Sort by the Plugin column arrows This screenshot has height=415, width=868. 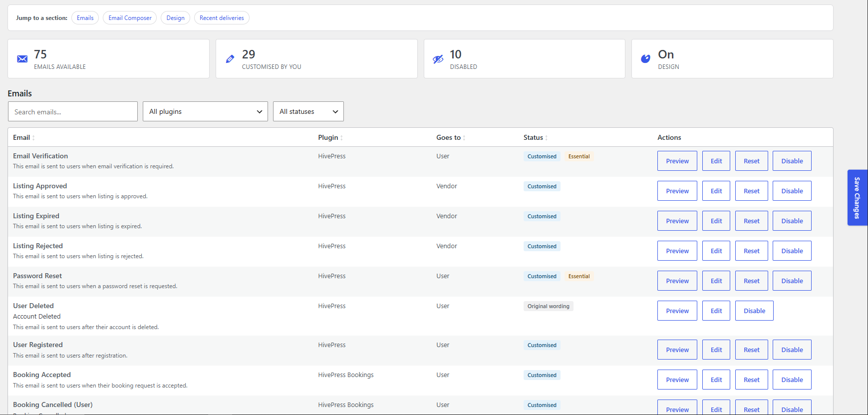click(x=341, y=138)
